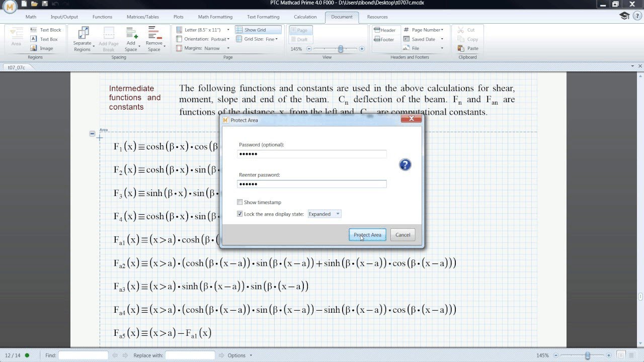Click the Remove Space tool
644x362 pixels.
coord(154,39)
